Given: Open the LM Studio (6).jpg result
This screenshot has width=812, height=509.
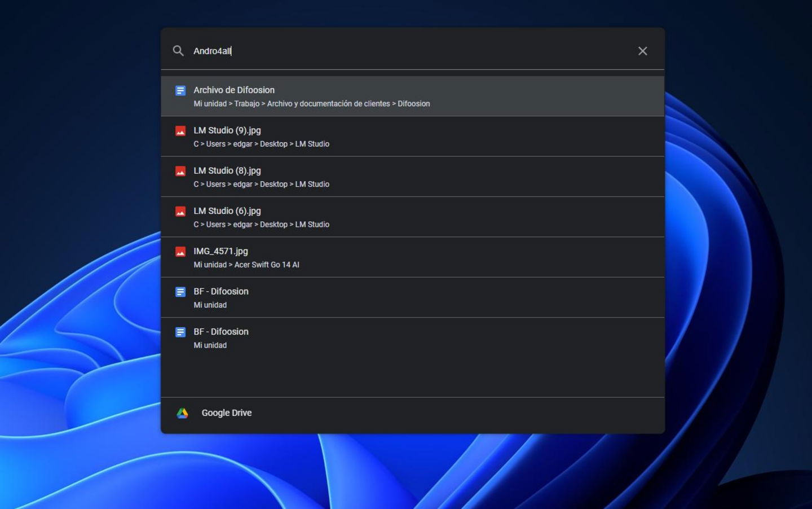Looking at the screenshot, I should (413, 217).
